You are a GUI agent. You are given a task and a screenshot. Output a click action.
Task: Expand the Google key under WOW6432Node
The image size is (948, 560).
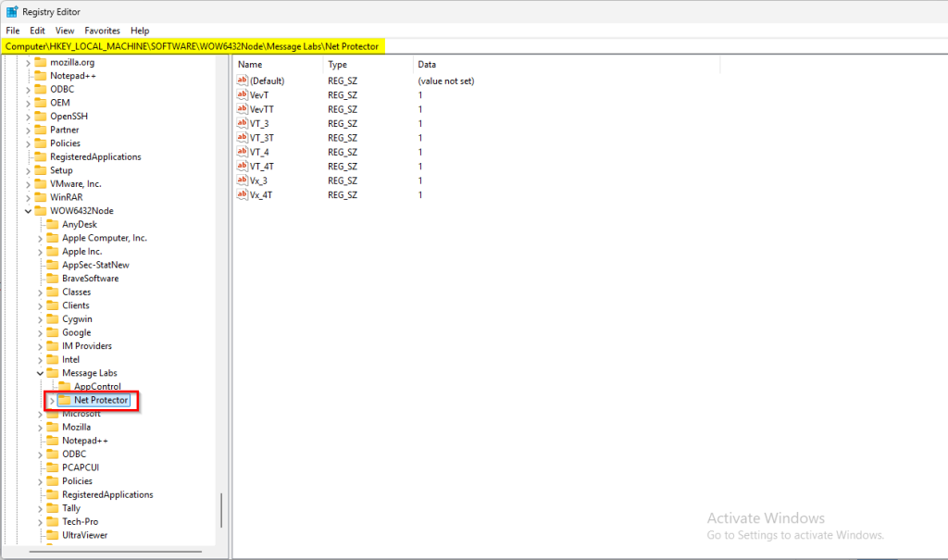tap(40, 332)
